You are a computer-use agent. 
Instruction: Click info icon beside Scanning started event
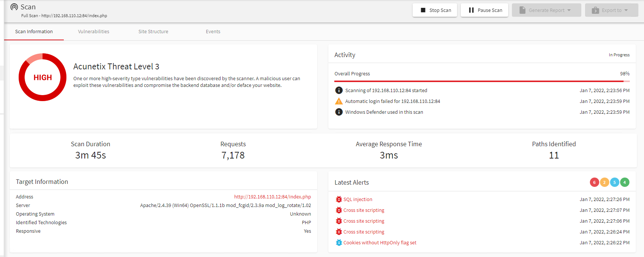[339, 90]
